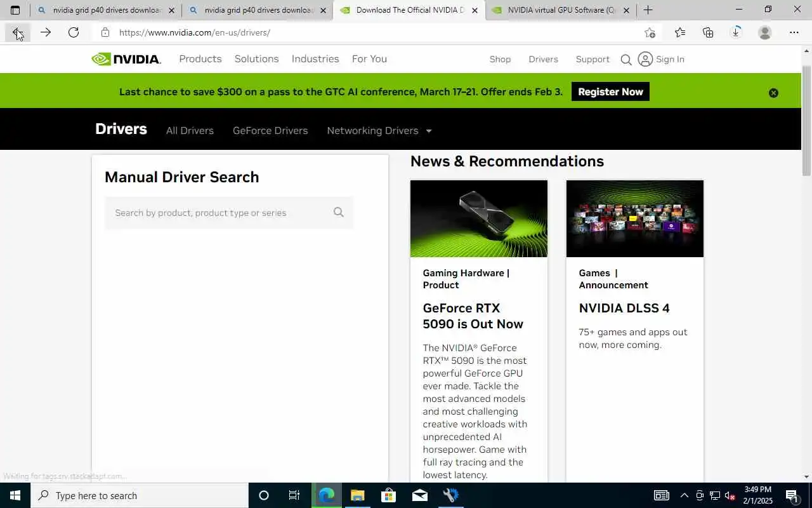Click the Sign In account icon

[x=645, y=59]
